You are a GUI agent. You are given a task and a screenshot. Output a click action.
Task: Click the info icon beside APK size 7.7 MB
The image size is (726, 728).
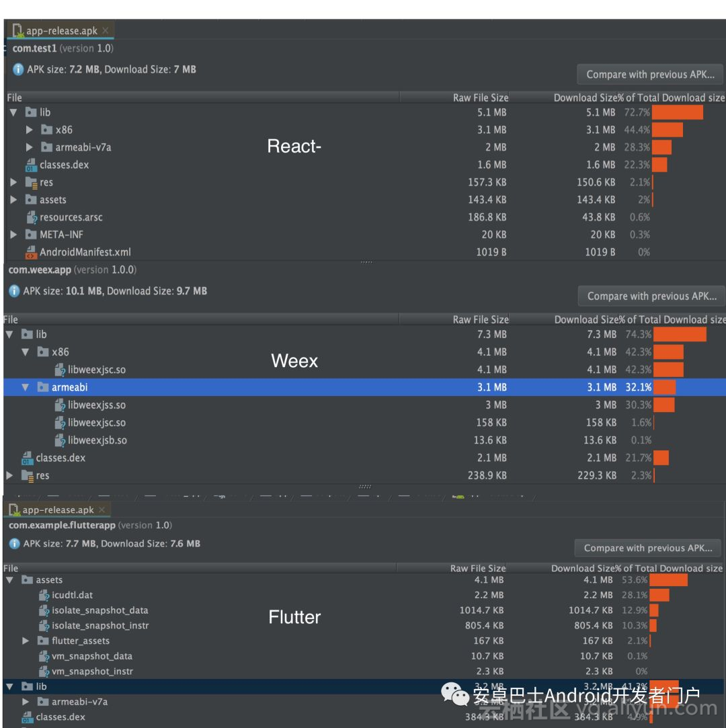[x=14, y=544]
